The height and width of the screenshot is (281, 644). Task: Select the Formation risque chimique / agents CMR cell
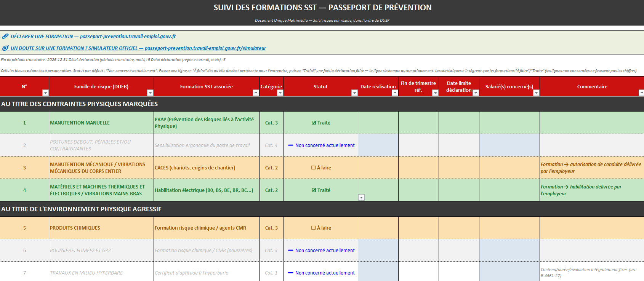pyautogui.click(x=207, y=228)
